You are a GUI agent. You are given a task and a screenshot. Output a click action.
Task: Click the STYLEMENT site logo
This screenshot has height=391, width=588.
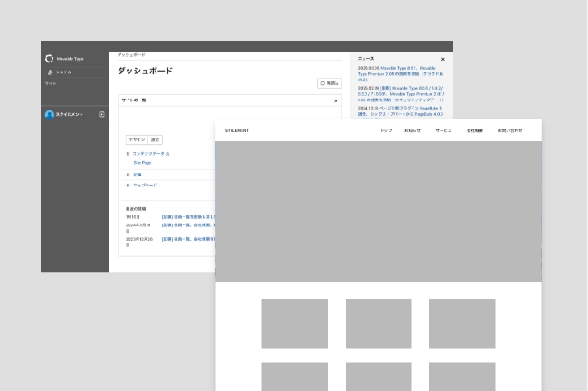237,130
